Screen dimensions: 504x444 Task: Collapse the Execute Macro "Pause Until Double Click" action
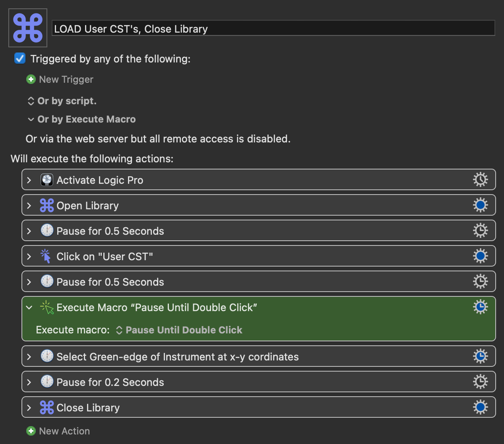(x=29, y=308)
